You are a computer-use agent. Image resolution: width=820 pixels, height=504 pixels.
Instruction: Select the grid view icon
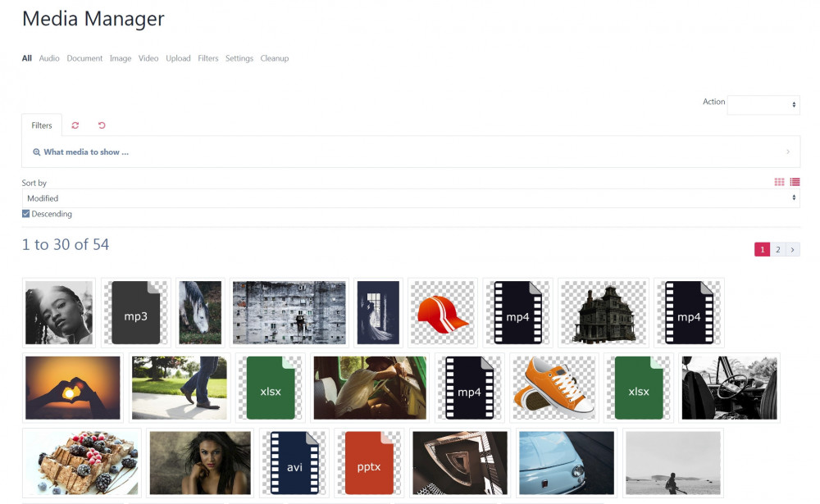click(x=779, y=182)
